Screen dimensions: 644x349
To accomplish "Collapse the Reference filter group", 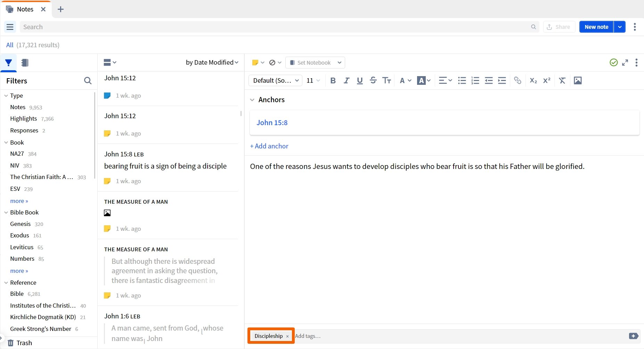I will 6,283.
